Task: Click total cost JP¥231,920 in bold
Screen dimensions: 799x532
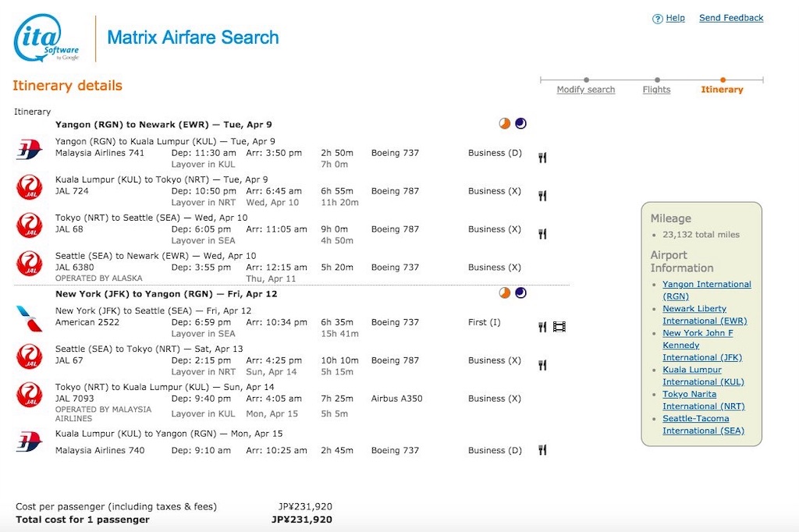Action: click(x=302, y=520)
